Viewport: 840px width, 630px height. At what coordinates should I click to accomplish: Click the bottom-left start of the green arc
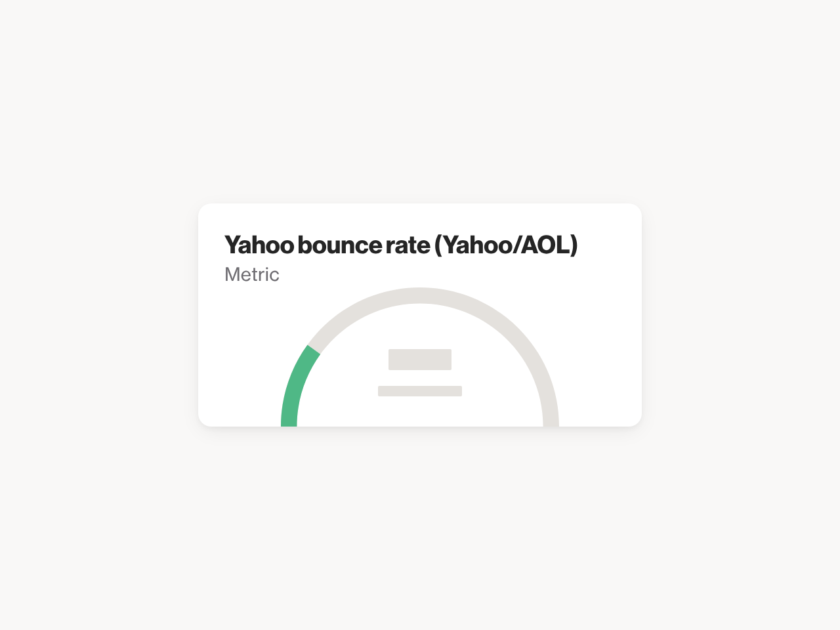289,420
